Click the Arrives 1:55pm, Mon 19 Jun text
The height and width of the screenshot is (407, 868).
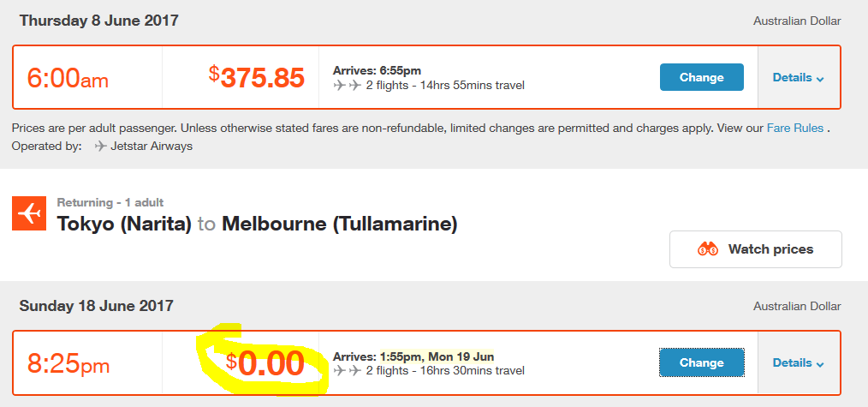point(413,356)
